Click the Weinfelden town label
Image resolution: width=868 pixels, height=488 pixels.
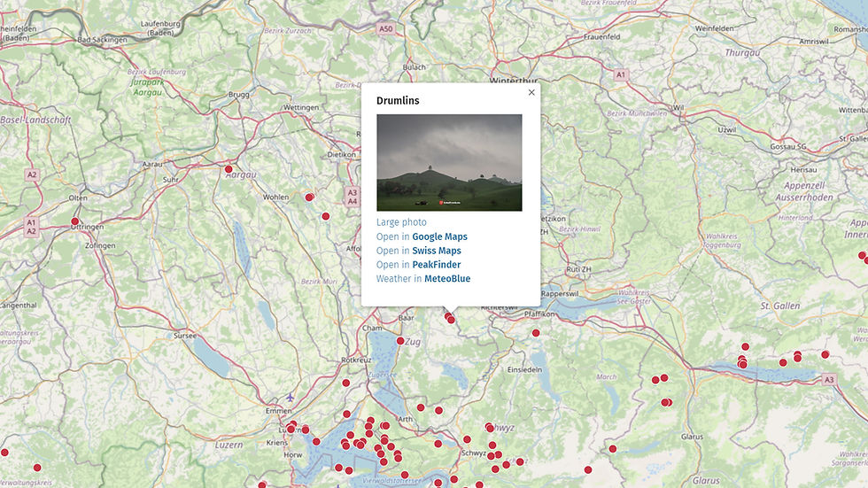pos(714,28)
